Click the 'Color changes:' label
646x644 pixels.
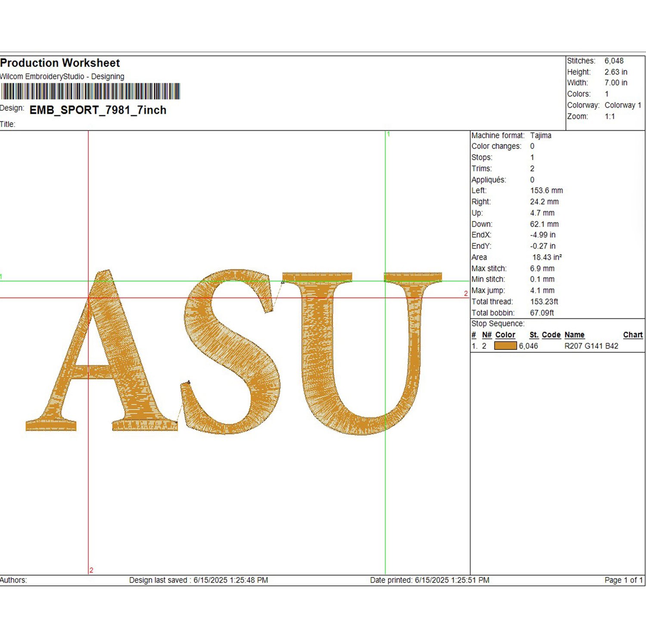click(x=496, y=146)
